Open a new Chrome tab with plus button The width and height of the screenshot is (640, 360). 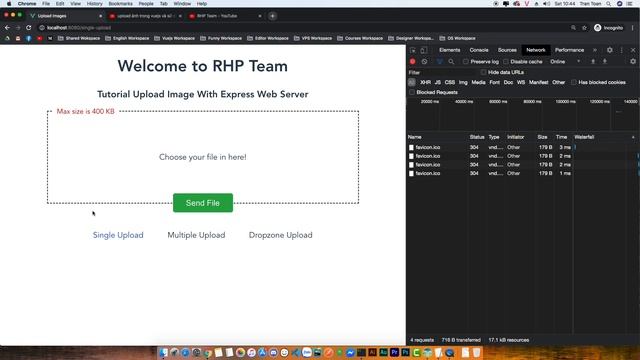[273, 16]
